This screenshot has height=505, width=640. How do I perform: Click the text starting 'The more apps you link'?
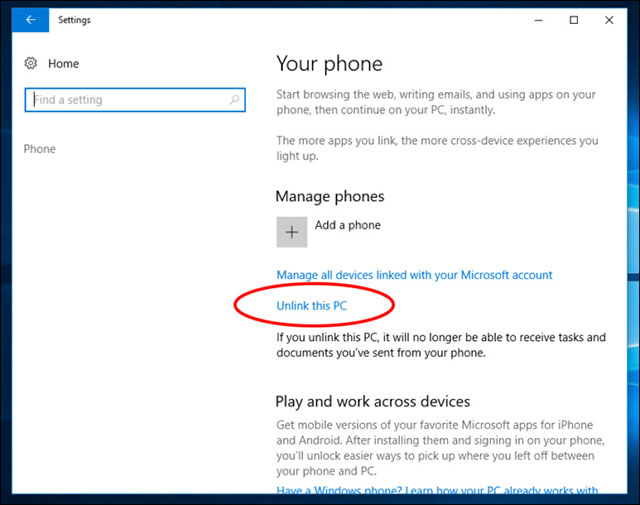pyautogui.click(x=437, y=148)
